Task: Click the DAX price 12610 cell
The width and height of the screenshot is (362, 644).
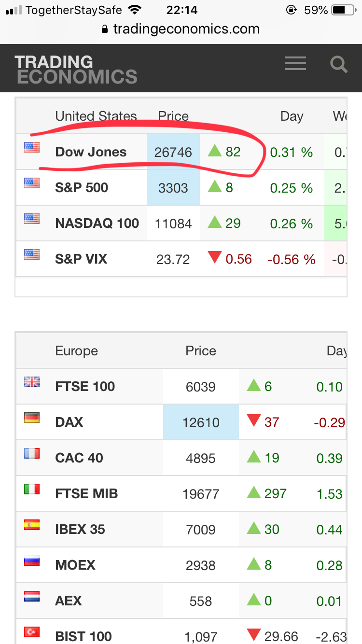Action: 201,422
